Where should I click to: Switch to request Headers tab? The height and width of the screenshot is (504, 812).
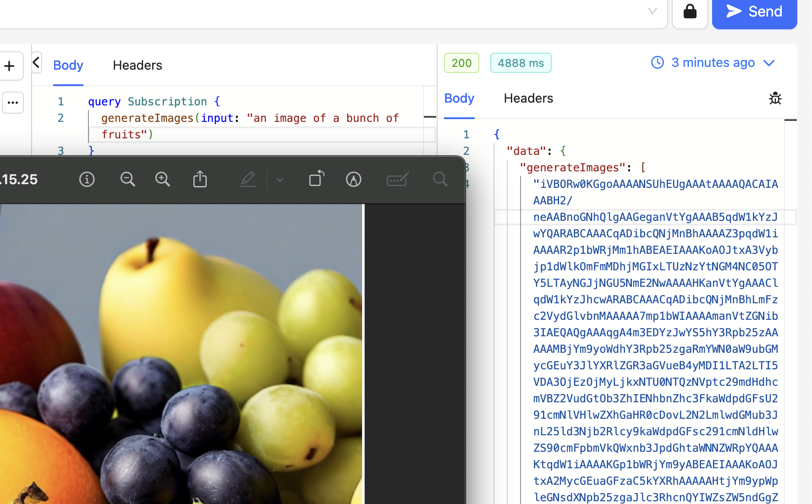(x=137, y=65)
